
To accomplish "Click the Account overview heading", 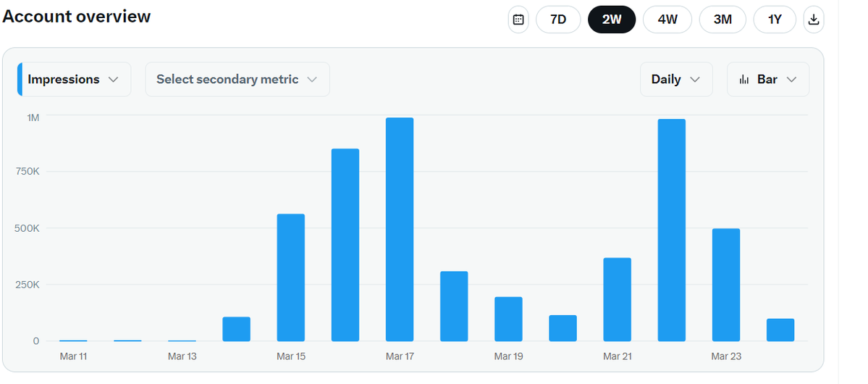I will click(77, 17).
